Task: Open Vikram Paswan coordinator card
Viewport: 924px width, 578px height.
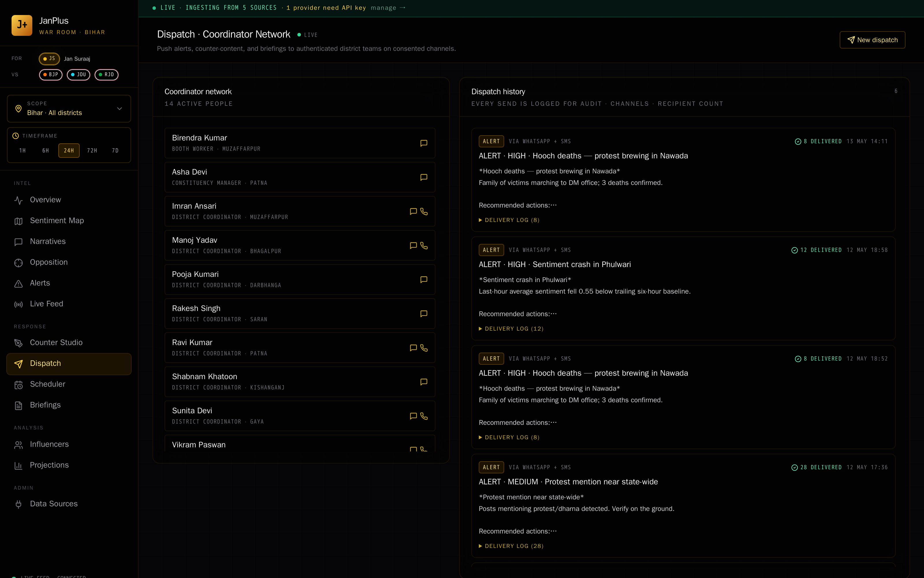Action: pos(300,443)
